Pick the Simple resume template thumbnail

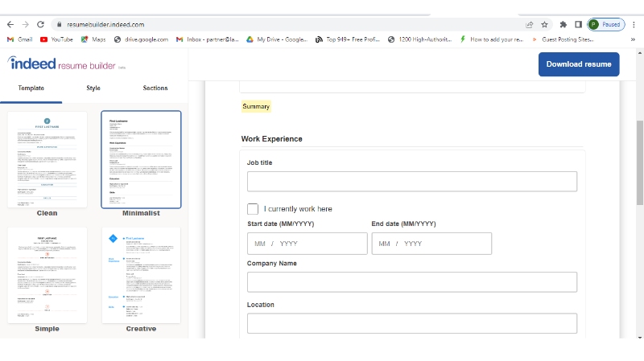coord(47,275)
